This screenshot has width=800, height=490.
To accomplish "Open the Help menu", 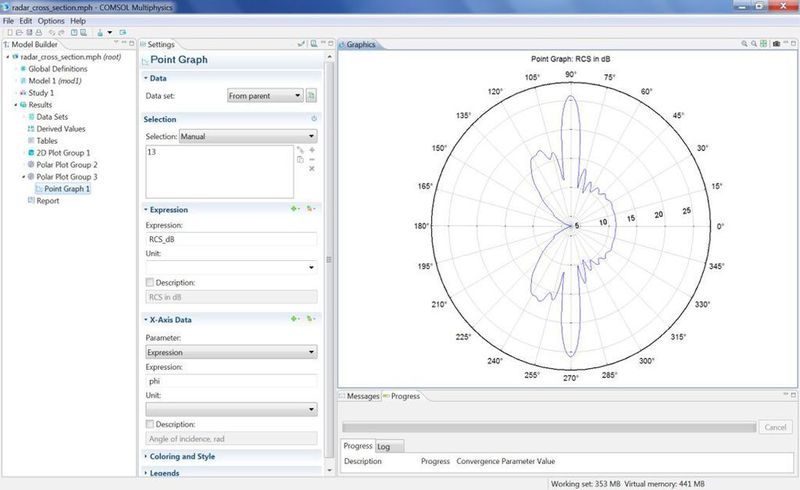I will (x=78, y=21).
